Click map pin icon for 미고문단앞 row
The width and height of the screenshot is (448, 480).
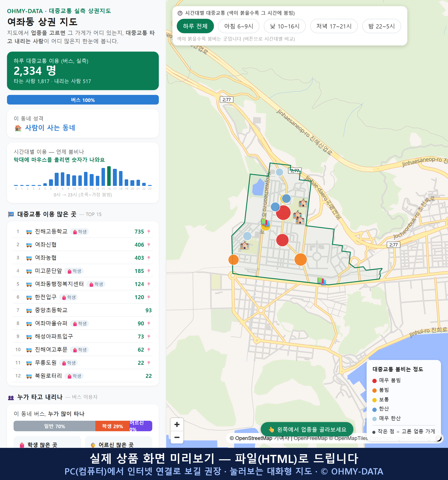coord(149,271)
